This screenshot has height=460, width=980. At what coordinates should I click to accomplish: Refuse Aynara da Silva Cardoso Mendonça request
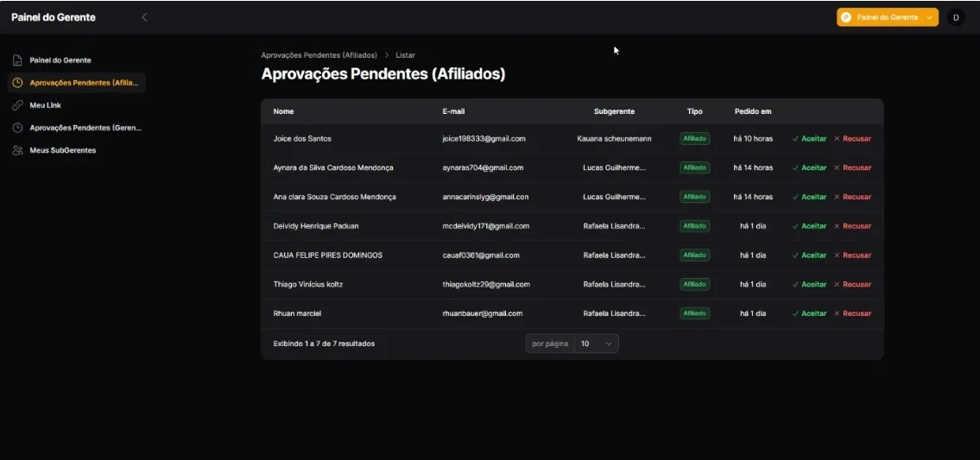[852, 167]
